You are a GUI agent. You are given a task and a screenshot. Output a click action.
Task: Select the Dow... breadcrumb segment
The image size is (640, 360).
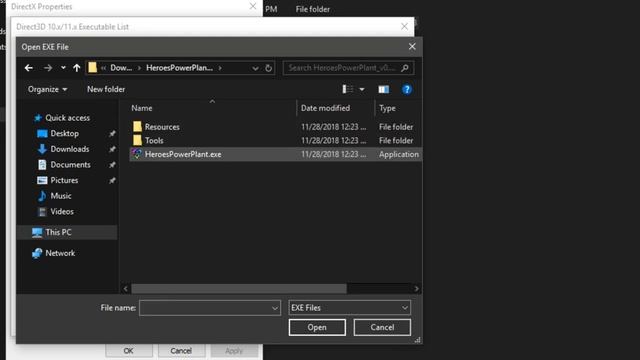click(x=121, y=68)
